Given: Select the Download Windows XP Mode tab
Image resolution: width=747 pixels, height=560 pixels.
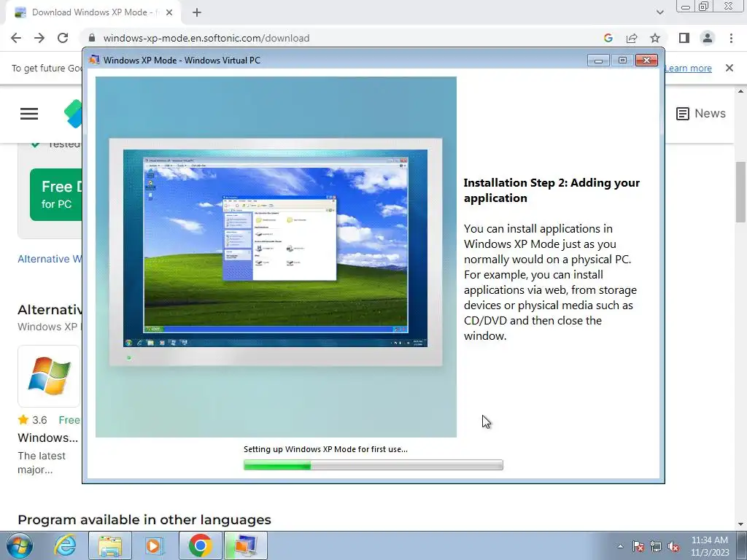Looking at the screenshot, I should tap(93, 12).
